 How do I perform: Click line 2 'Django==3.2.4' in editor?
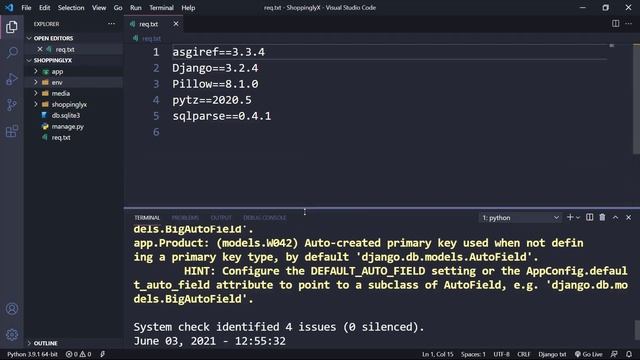[215, 68]
